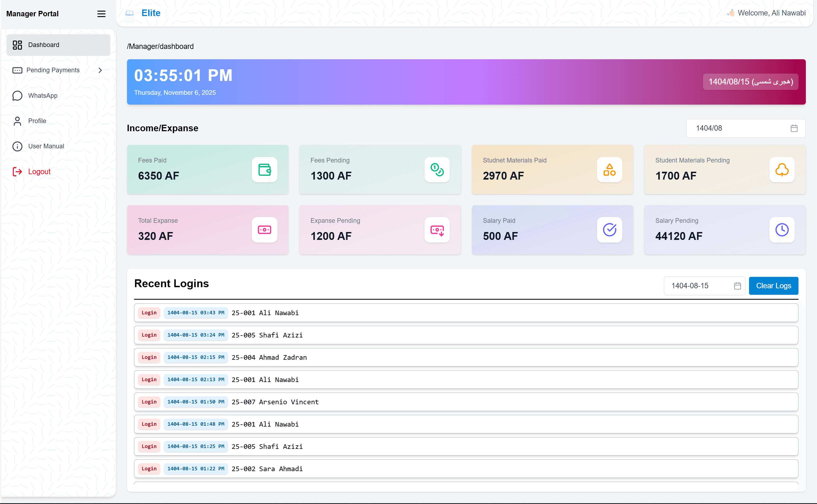The image size is (817, 504).
Task: Click the Fees Paid wallet icon
Action: 264,170
